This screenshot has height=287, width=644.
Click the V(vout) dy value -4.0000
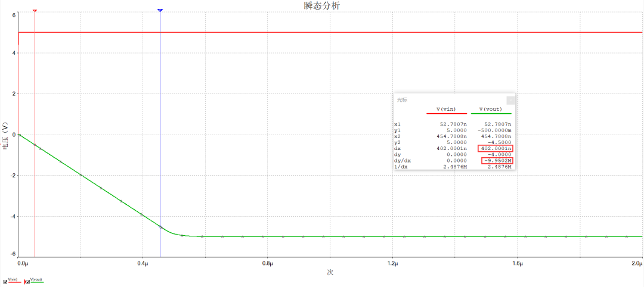pos(500,155)
